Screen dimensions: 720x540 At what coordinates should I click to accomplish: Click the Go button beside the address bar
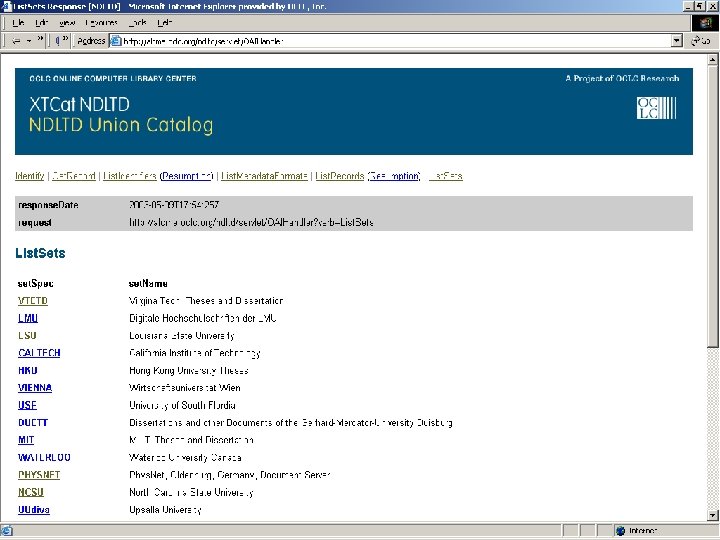701,41
